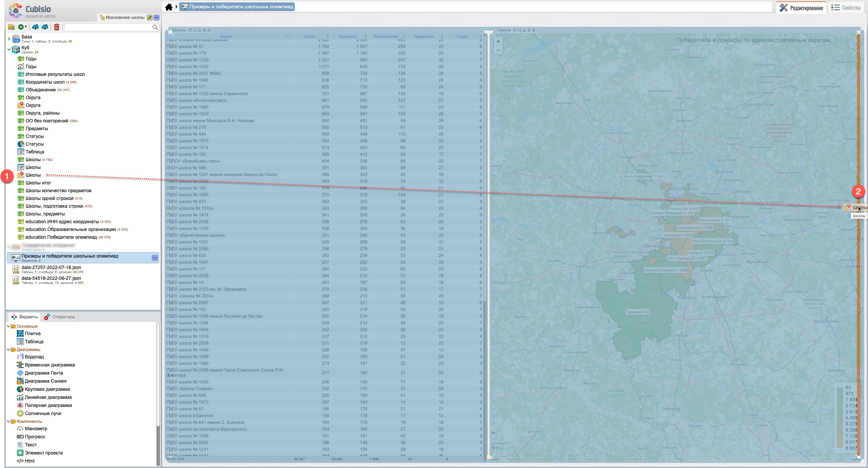Click the tree search input field
This screenshot has width=868, height=468.
pos(108,27)
